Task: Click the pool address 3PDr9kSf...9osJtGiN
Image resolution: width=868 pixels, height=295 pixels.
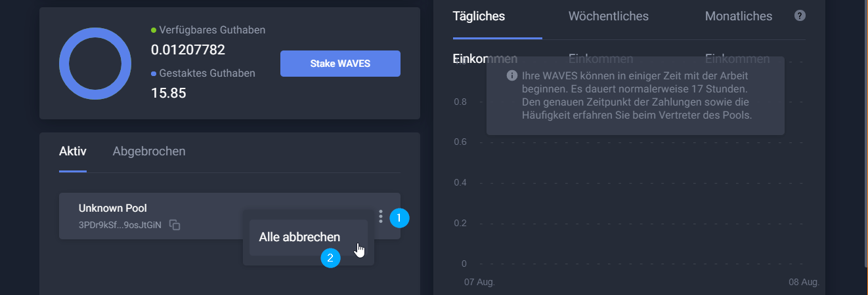Action: (120, 225)
